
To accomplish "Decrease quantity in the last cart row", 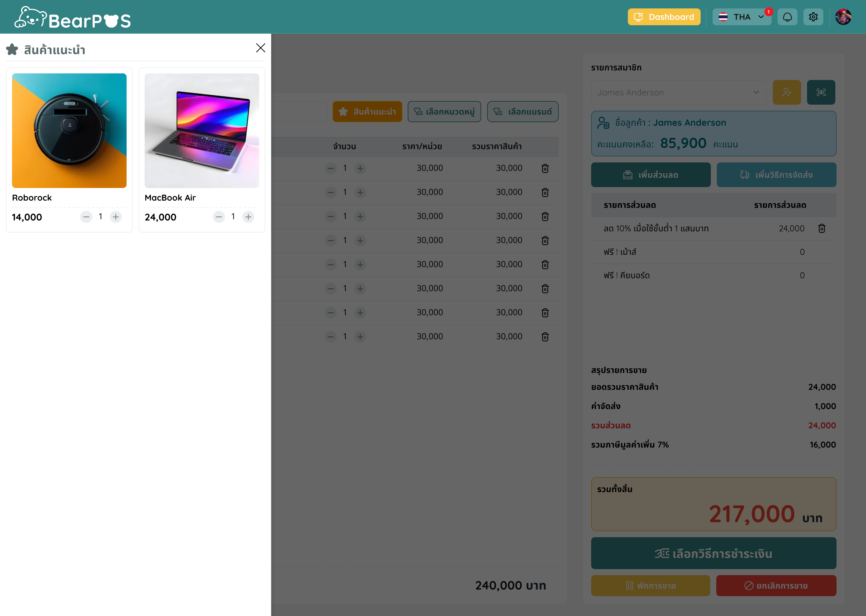I will point(331,337).
